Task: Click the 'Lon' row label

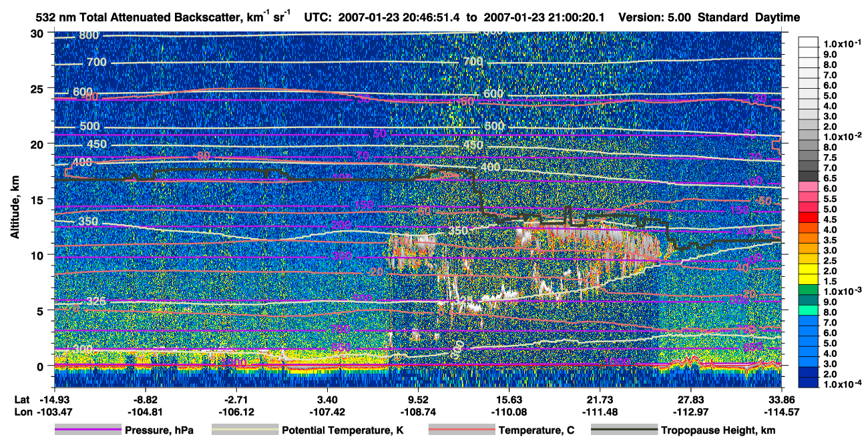Action: tap(23, 412)
